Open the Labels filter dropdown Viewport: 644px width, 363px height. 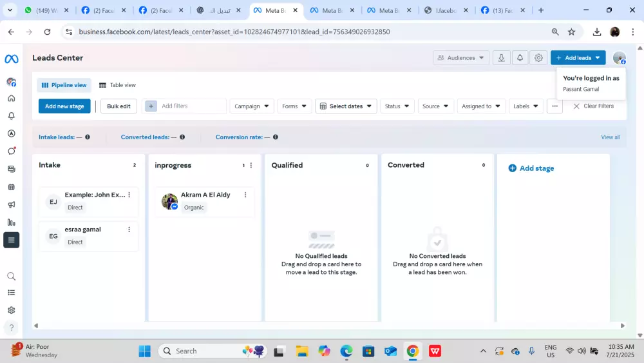pos(526,106)
